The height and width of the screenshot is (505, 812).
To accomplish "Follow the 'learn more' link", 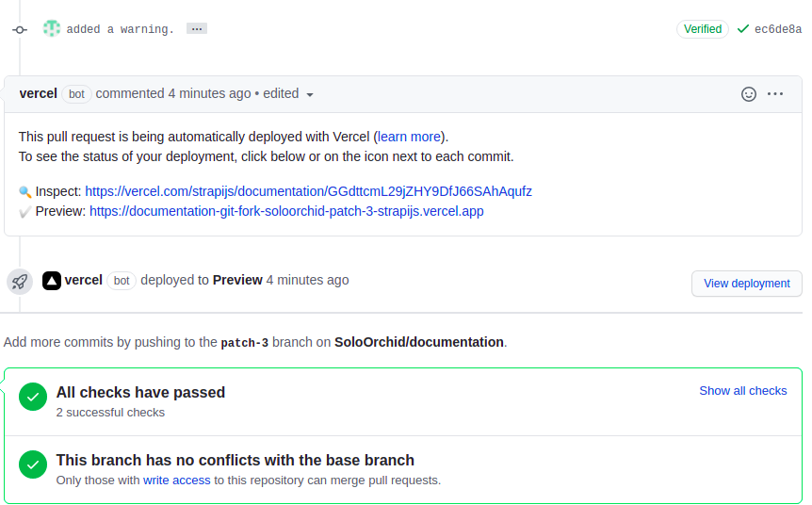I will point(409,137).
